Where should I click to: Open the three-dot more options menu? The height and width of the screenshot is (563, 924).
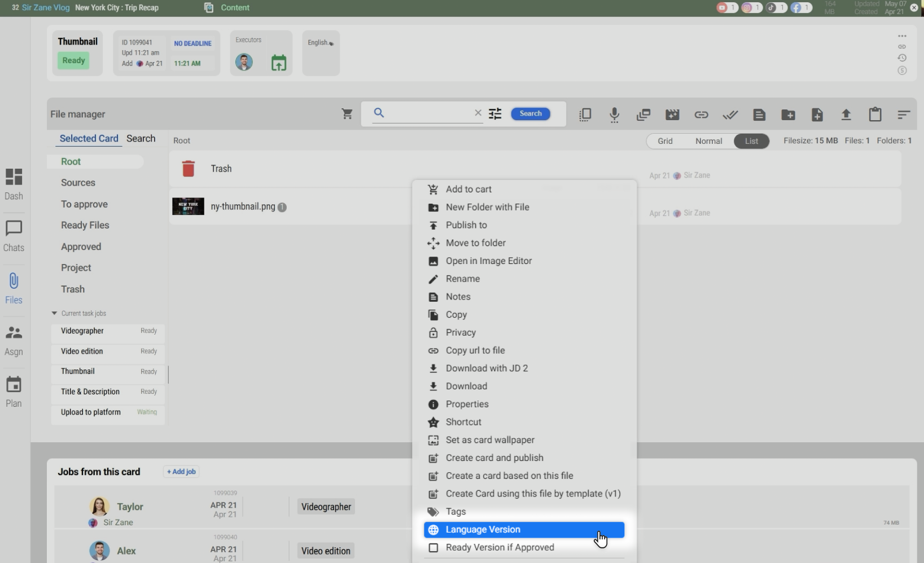pyautogui.click(x=902, y=36)
